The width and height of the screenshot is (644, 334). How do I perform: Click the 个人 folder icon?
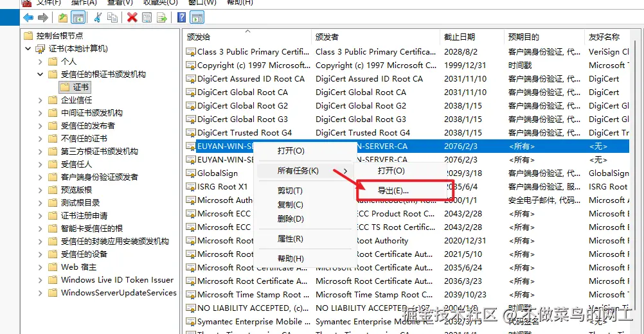(x=53, y=62)
